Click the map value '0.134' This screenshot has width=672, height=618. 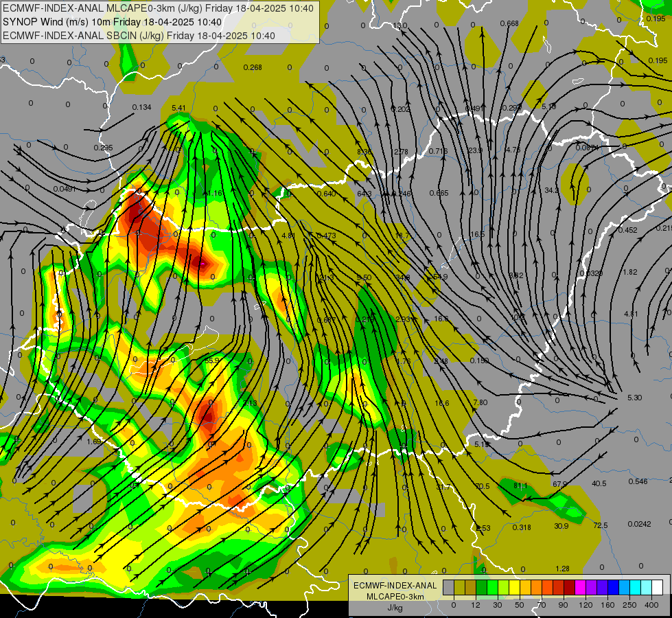click(141, 107)
